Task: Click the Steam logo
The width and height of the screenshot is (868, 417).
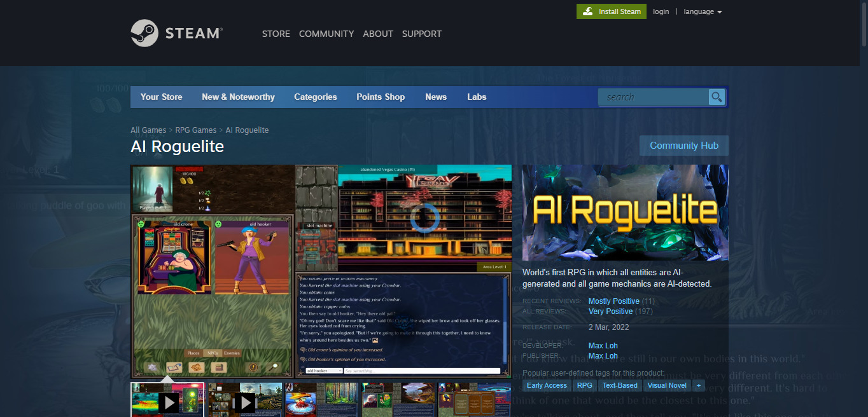Action: (x=176, y=33)
